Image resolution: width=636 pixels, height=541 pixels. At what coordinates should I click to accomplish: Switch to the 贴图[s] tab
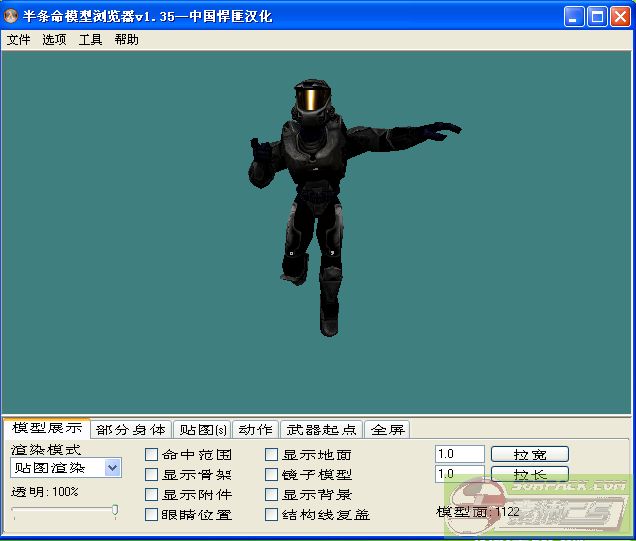tap(203, 429)
